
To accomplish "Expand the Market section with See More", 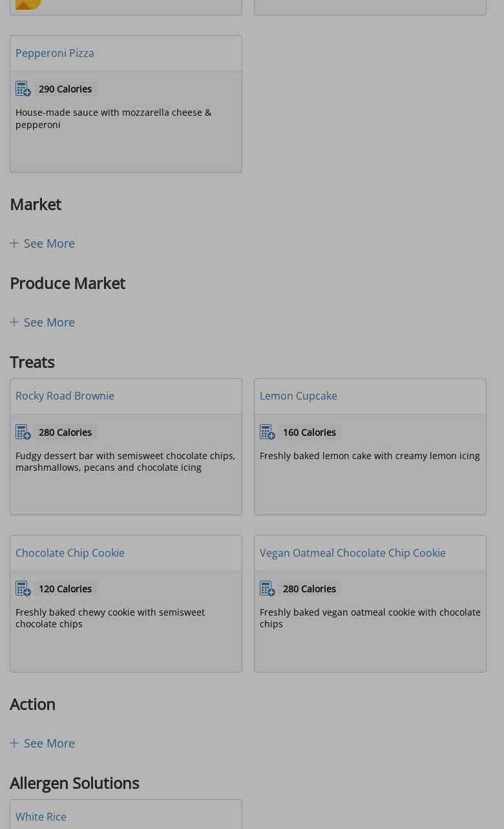I will click(43, 243).
